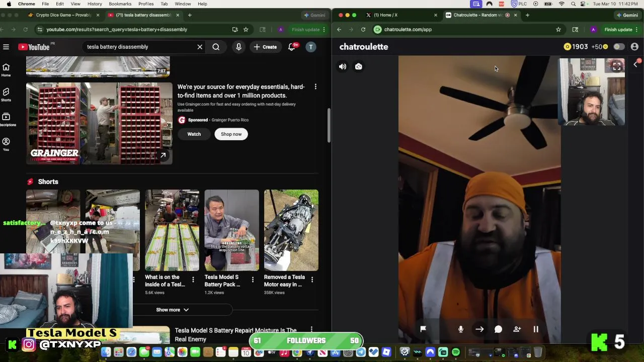The image size is (644, 362).
Task: Click the Create button on YouTube
Action: [x=265, y=47]
